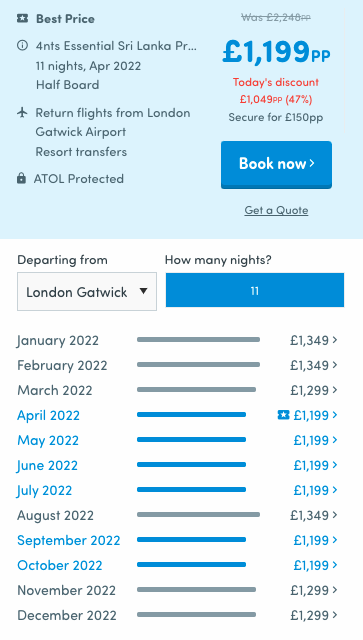363x640 pixels.
Task: Click the chevron next to January £1,349
Action: click(335, 340)
